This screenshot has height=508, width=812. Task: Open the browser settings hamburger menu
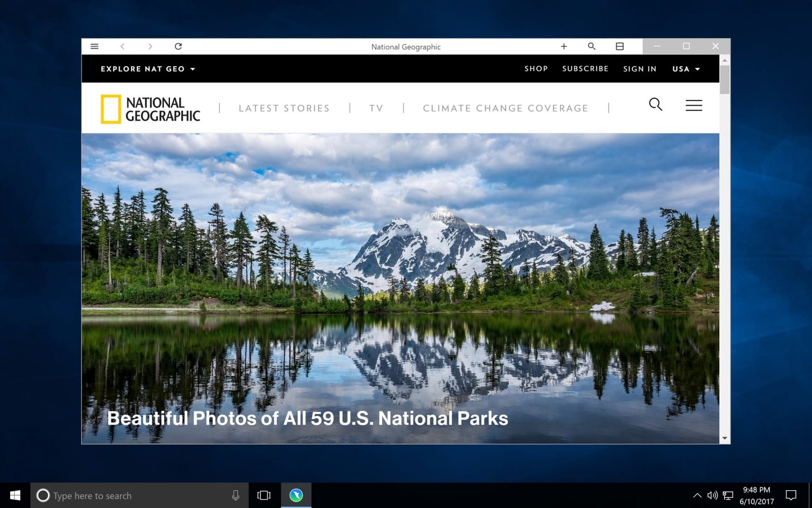[94, 46]
